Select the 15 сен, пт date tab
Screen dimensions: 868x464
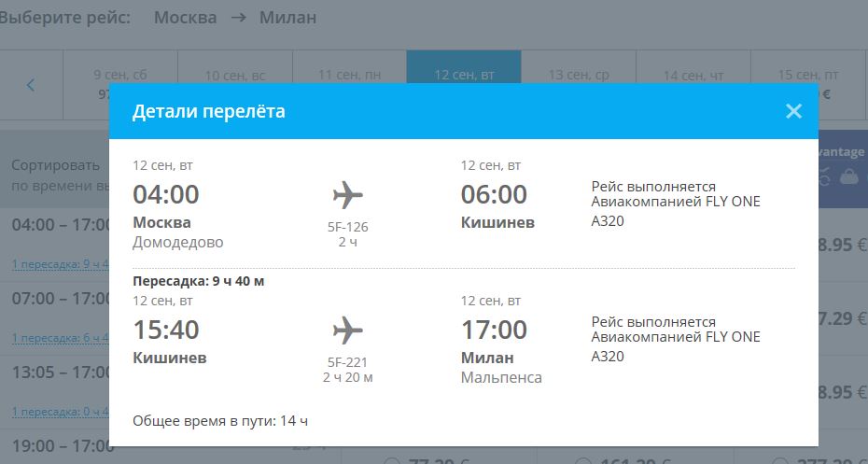pyautogui.click(x=808, y=85)
